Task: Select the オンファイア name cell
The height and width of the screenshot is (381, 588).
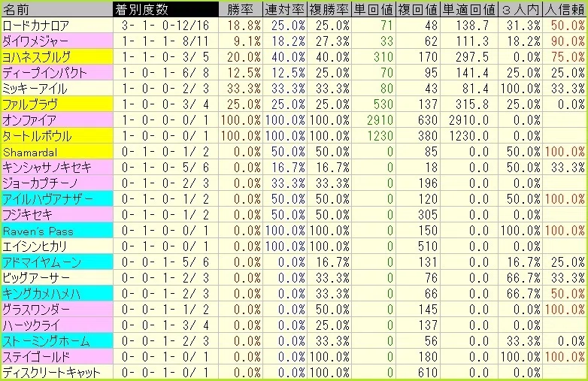Action: click(x=56, y=120)
